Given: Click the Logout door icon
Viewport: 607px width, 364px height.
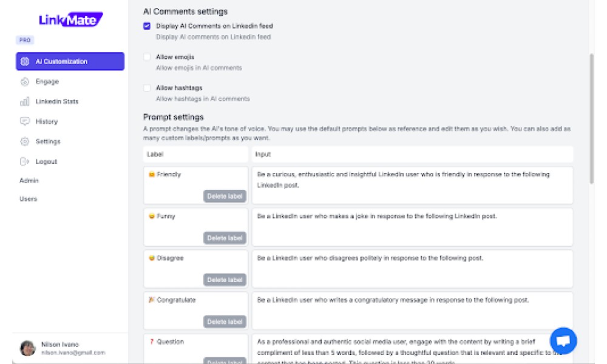Looking at the screenshot, I should (x=24, y=161).
